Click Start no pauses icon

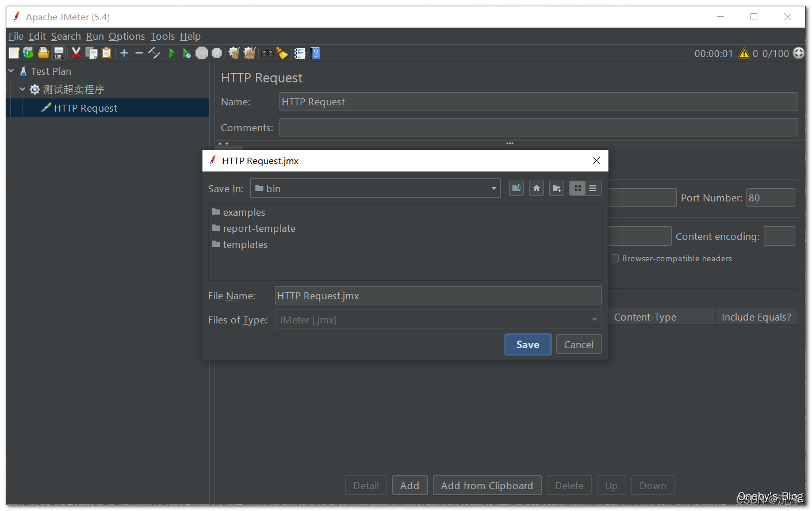pyautogui.click(x=187, y=53)
